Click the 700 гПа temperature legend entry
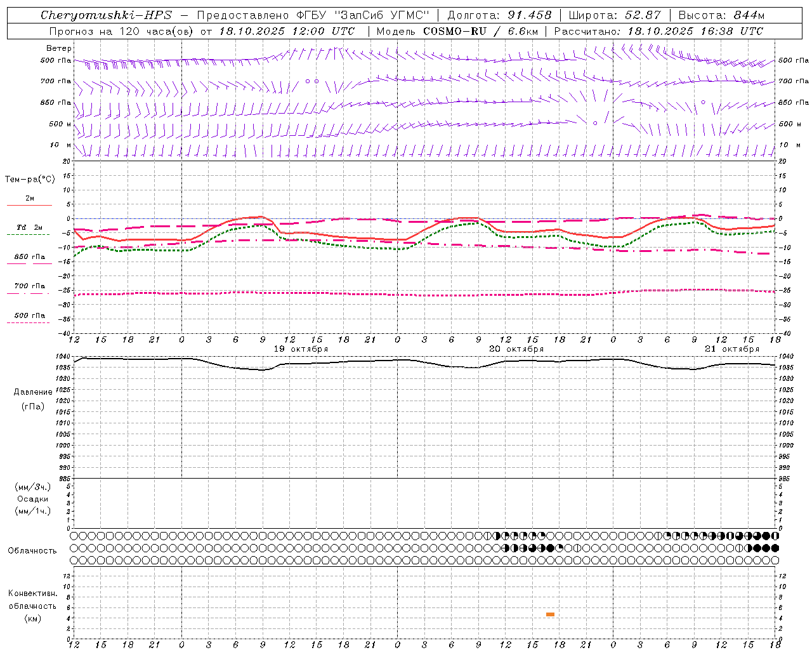 [x=30, y=286]
